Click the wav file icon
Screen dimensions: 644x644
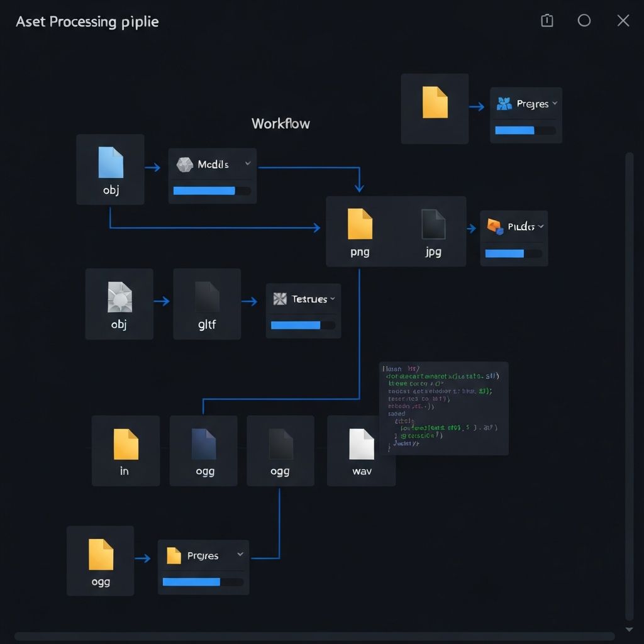(361, 443)
